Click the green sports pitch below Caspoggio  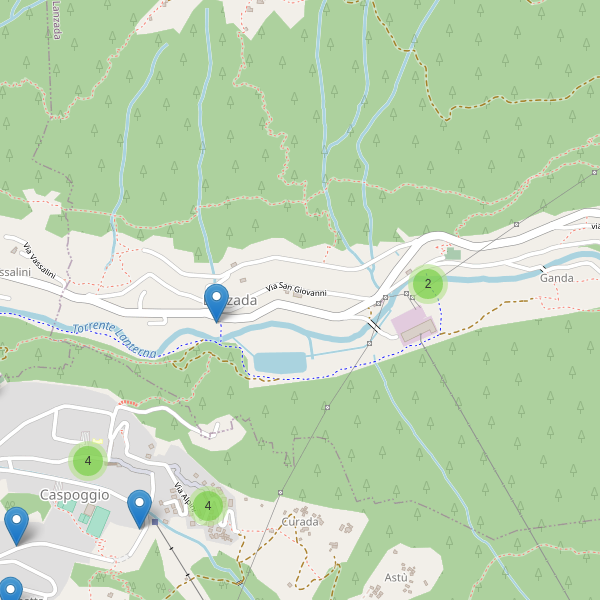(x=98, y=521)
